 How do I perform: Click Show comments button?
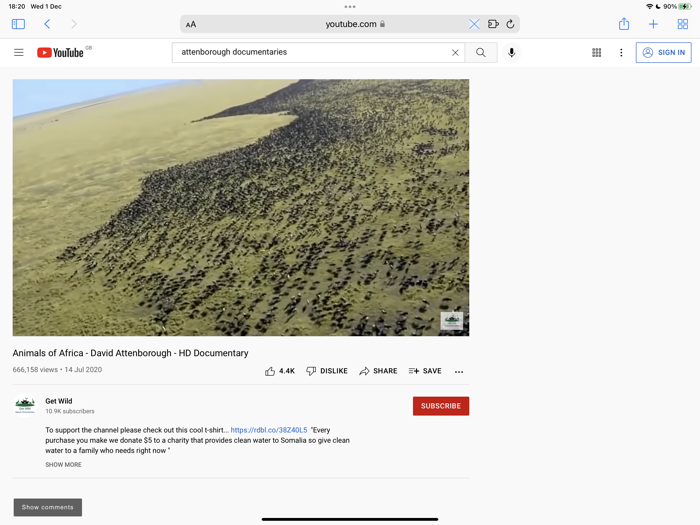(x=48, y=507)
